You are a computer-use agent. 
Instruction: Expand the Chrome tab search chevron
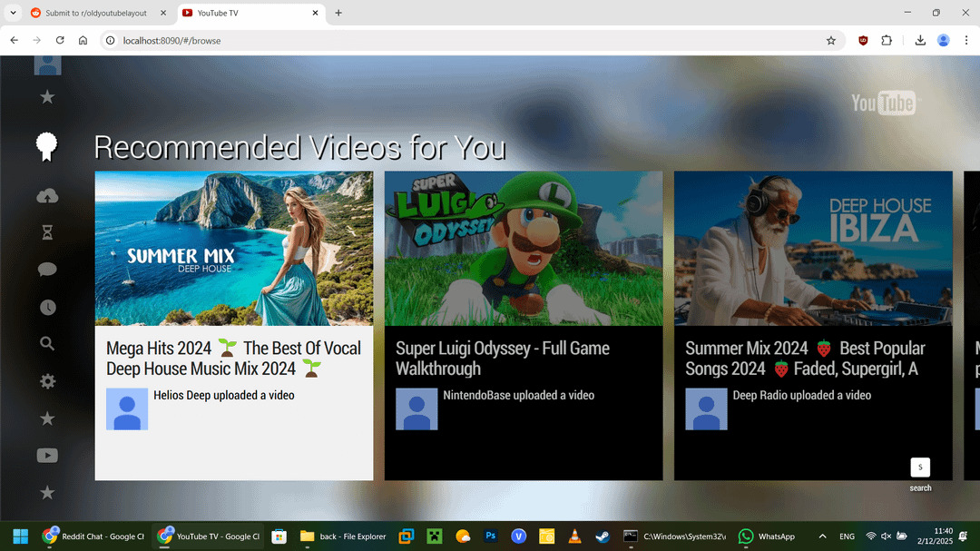13,13
